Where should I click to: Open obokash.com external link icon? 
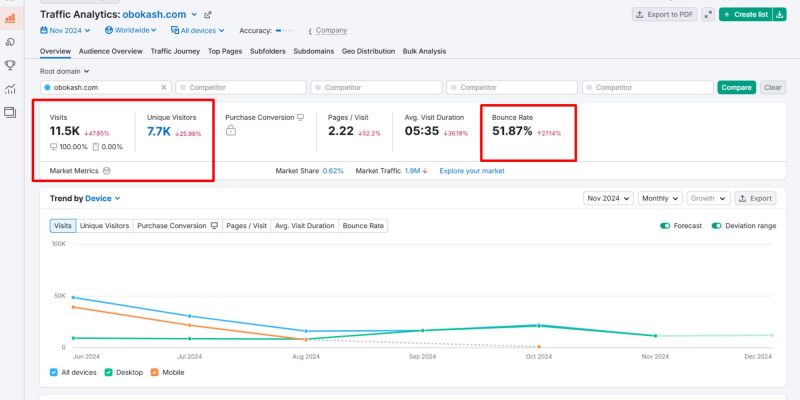tap(208, 15)
